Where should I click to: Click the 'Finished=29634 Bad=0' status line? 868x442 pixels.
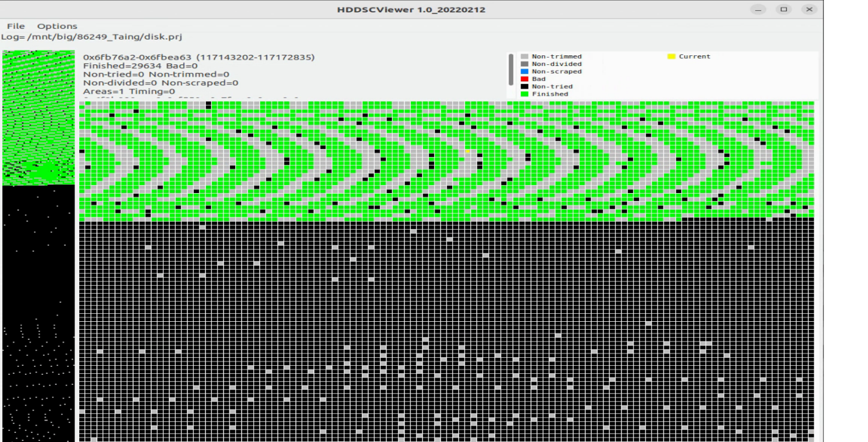[140, 65]
